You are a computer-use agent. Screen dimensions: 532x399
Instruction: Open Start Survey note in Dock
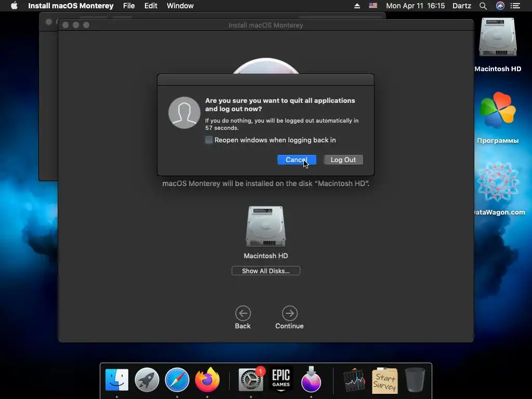385,380
